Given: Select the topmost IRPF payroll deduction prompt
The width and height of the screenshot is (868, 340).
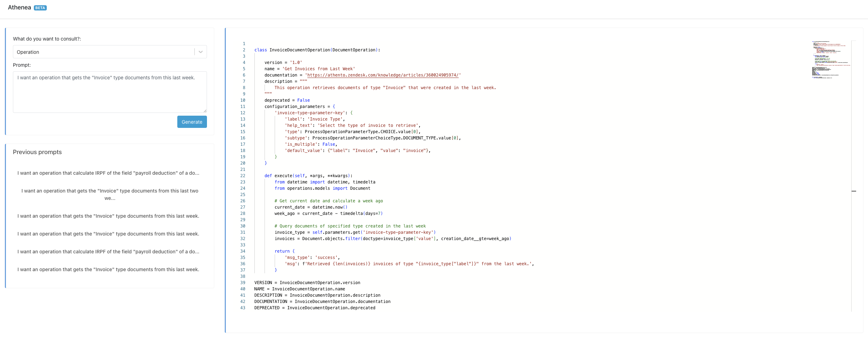Looking at the screenshot, I should pyautogui.click(x=109, y=173).
